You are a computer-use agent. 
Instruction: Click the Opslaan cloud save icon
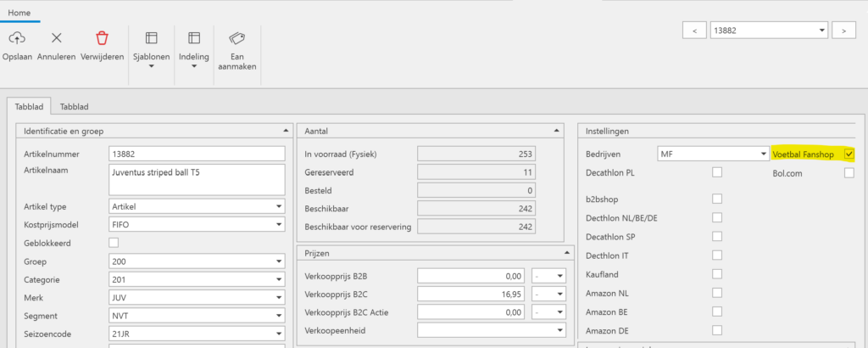18,38
